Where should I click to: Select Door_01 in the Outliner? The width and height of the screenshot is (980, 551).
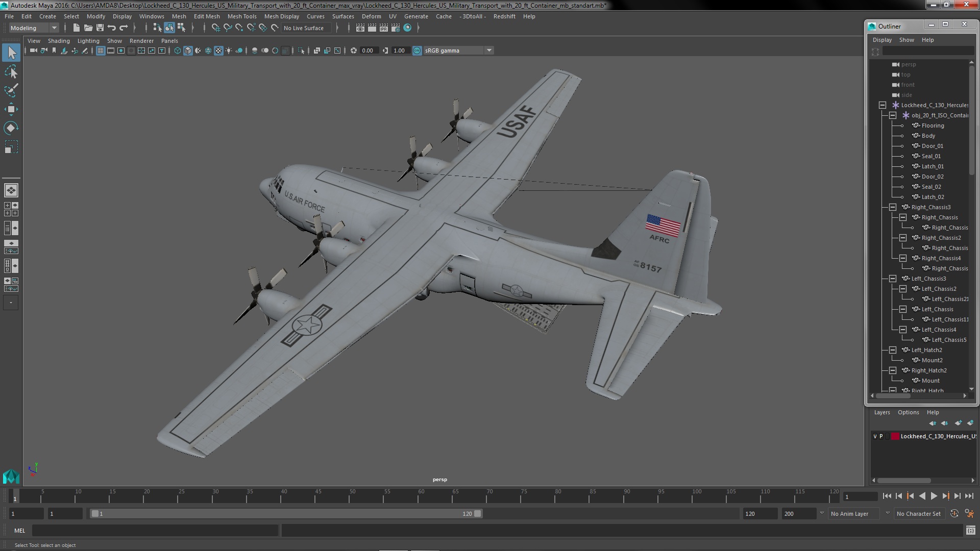click(932, 146)
